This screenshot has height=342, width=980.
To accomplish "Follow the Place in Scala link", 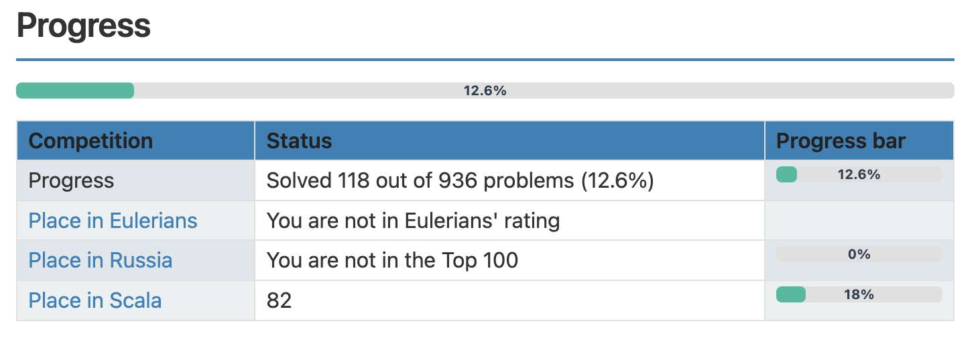I will (95, 300).
